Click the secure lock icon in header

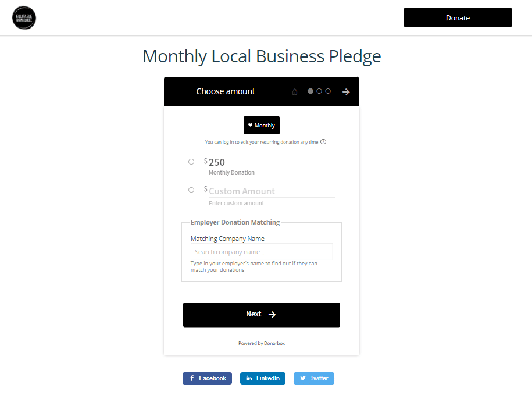(x=295, y=92)
